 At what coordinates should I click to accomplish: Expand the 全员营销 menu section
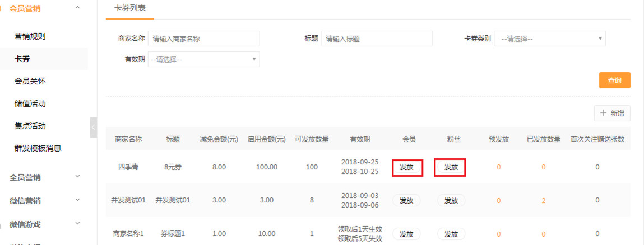point(77,177)
